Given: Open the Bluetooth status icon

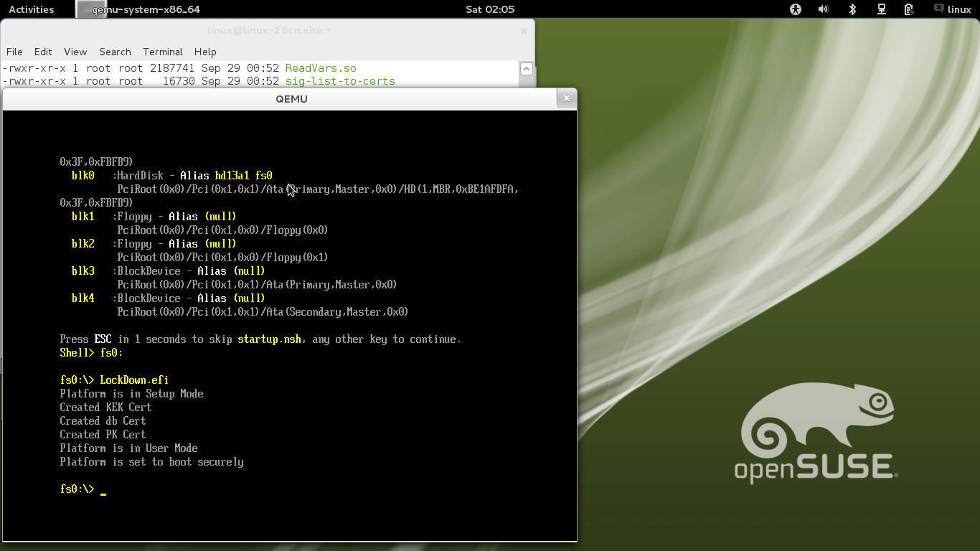Looking at the screenshot, I should [x=852, y=9].
